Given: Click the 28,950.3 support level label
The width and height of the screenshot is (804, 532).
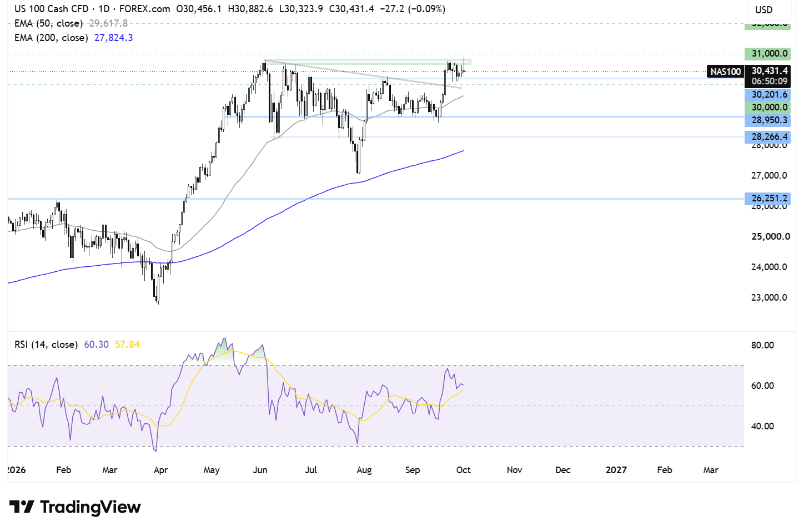Looking at the screenshot, I should (768, 120).
